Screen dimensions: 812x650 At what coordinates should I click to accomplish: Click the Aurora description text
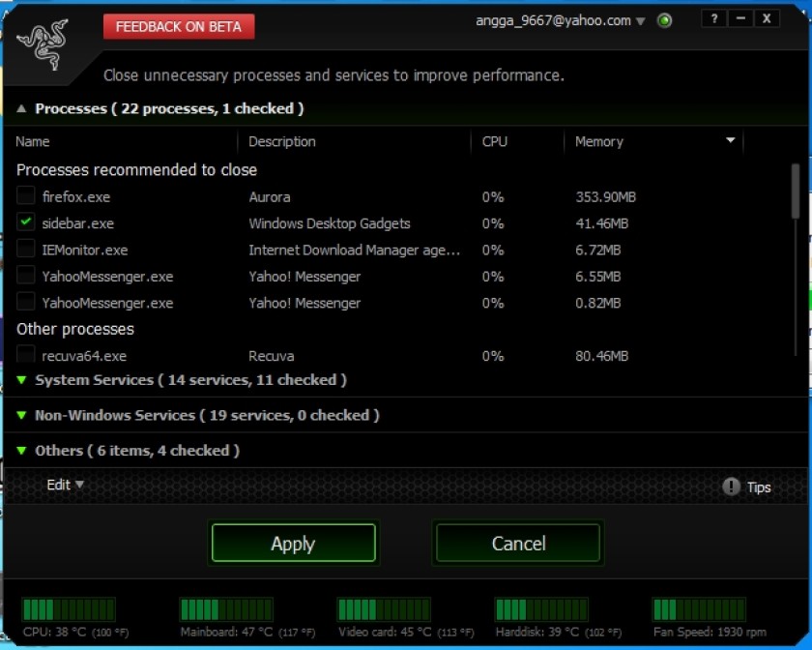[270, 197]
